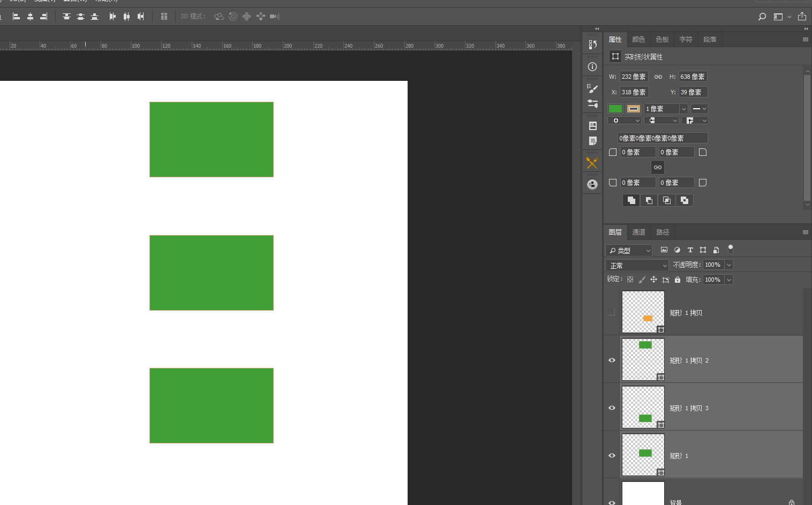Click the distribute bottom edges icon
This screenshot has height=505, width=812.
click(x=94, y=17)
